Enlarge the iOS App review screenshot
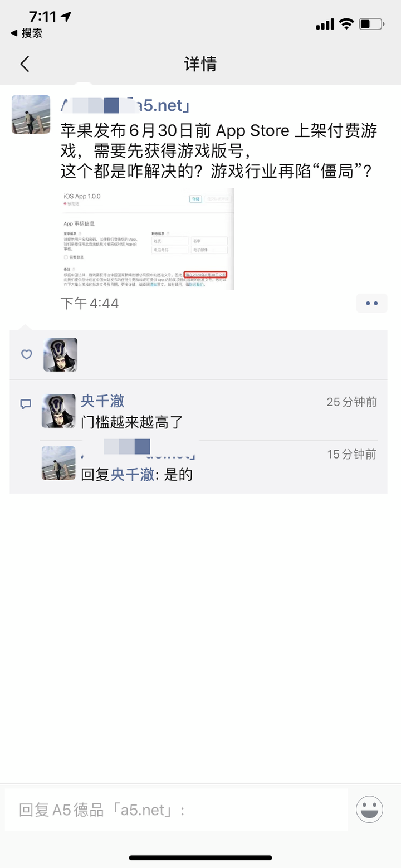This screenshot has width=401, height=868. click(x=147, y=239)
